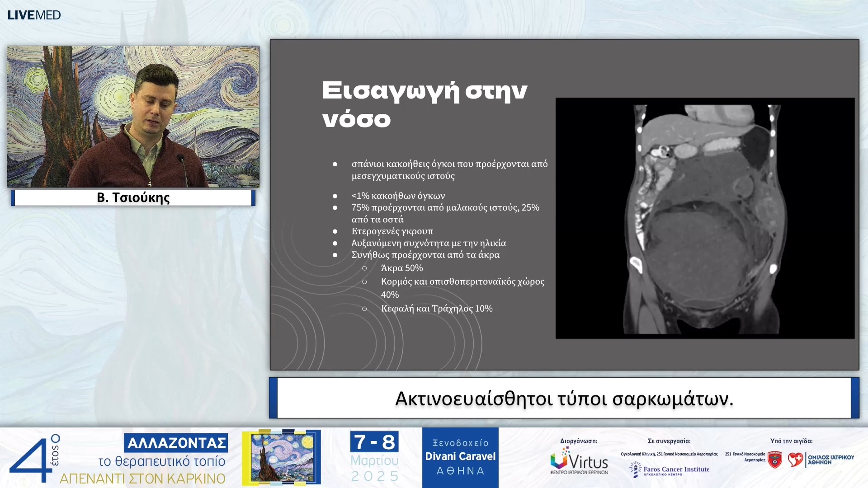
Task: Click the LIVEMED logo
Action: 34,14
